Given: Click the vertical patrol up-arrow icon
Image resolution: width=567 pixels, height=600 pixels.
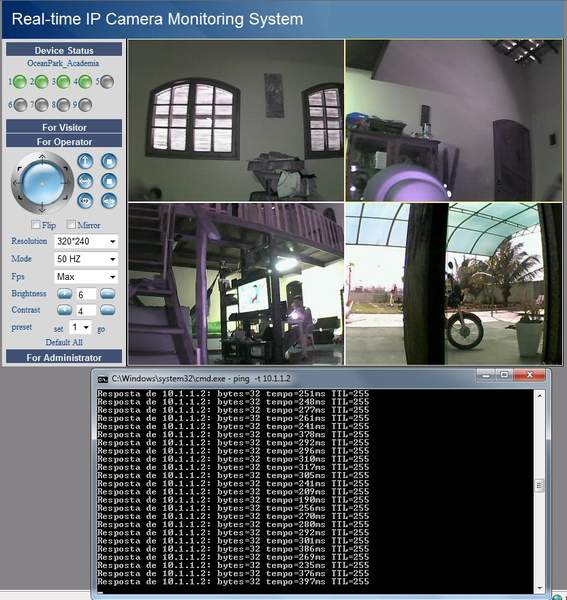Looking at the screenshot, I should pyautogui.click(x=85, y=161).
